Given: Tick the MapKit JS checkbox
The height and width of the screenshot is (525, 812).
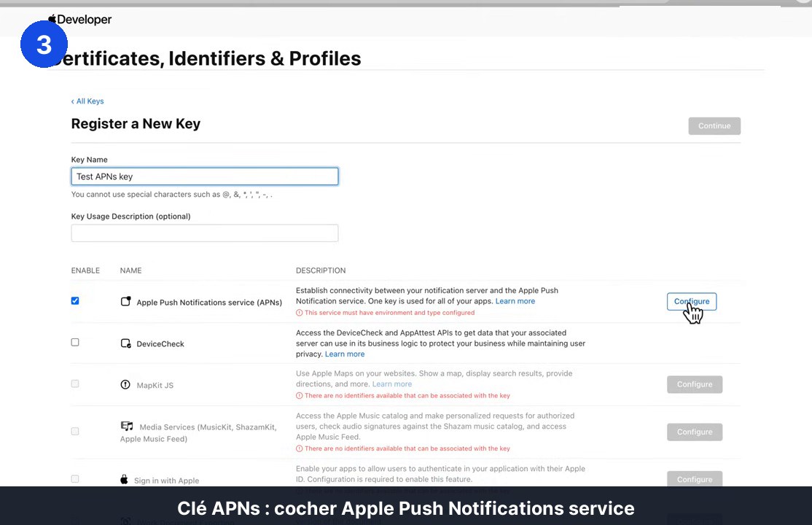Looking at the screenshot, I should [75, 384].
